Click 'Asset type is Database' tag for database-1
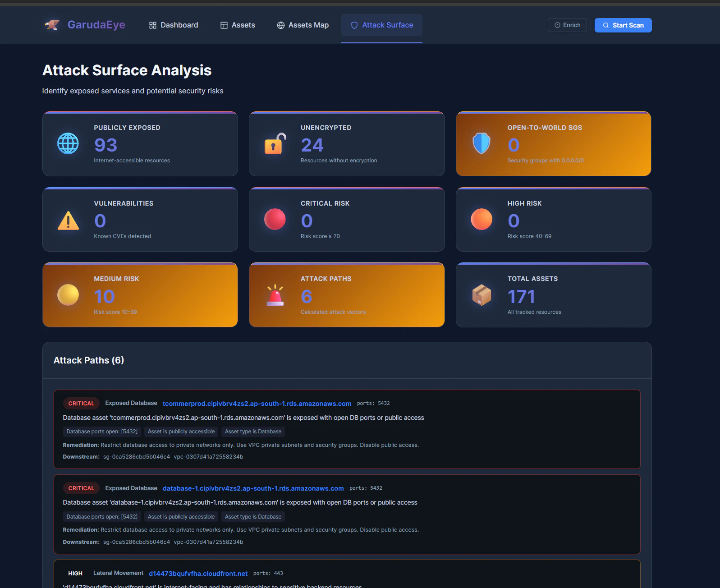Image resolution: width=720 pixels, height=588 pixels. 253,517
